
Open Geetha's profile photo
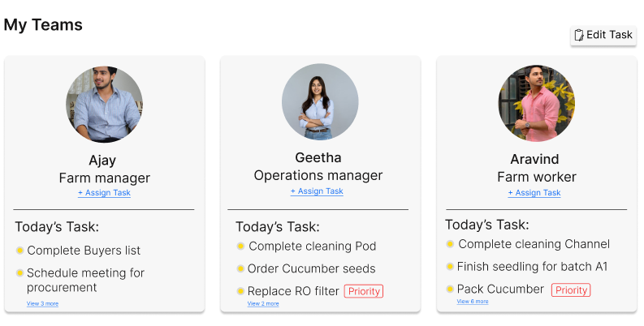pos(320,103)
